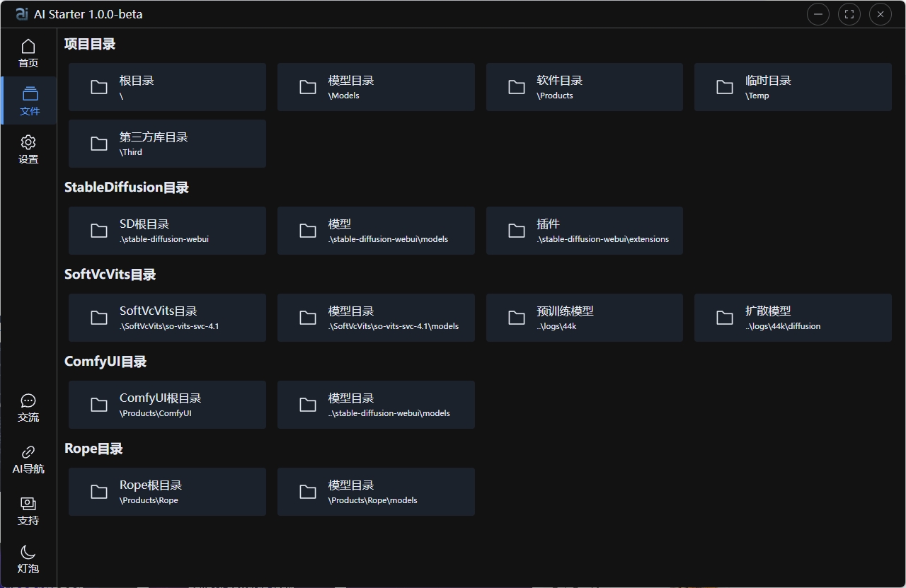Open 软件目录 \Products folder
The height and width of the screenshot is (588, 906).
(584, 87)
